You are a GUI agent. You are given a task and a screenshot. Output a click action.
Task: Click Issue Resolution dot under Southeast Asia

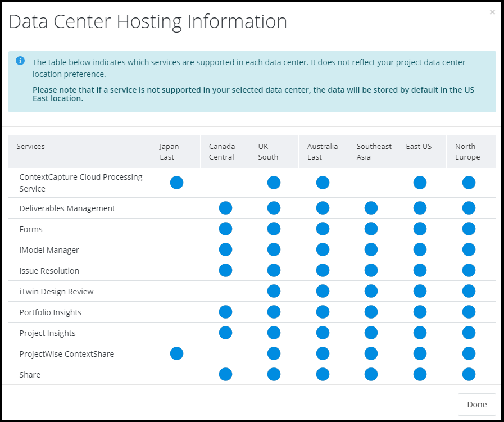371,270
